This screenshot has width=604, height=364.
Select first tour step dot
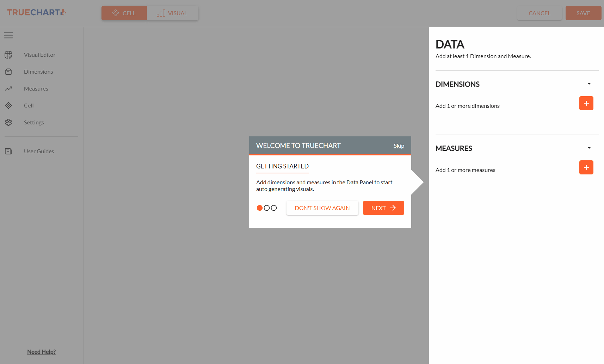[260, 208]
